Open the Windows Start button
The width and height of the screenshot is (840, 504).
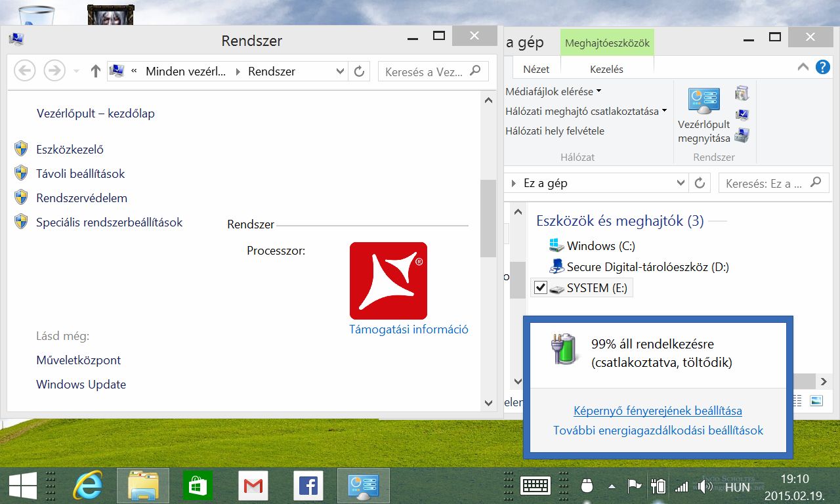tap(22, 486)
